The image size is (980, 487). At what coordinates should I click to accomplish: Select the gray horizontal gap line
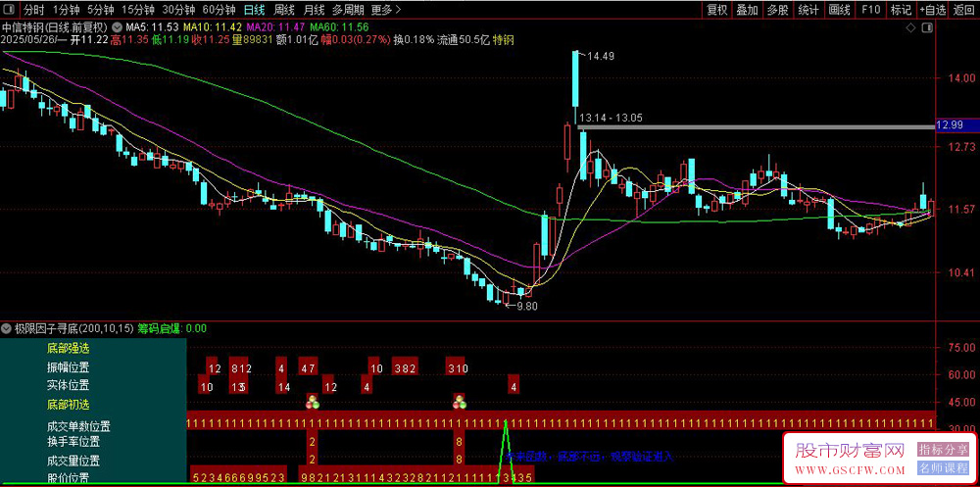click(x=756, y=127)
